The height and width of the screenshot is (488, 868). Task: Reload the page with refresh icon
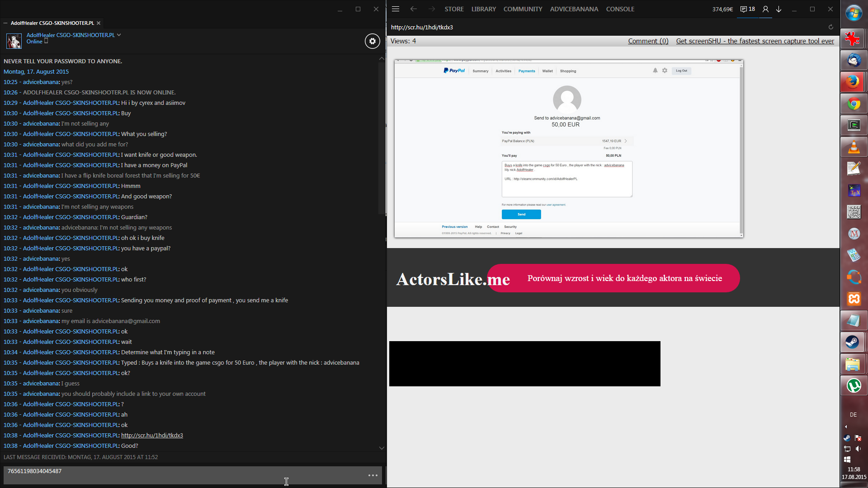[830, 27]
